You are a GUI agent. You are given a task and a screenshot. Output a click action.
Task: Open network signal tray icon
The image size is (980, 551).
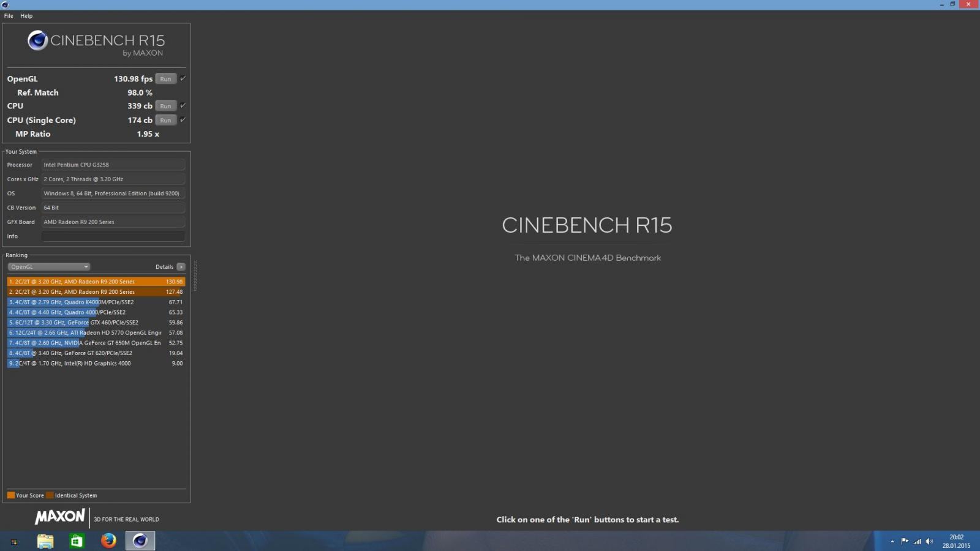[x=917, y=541]
